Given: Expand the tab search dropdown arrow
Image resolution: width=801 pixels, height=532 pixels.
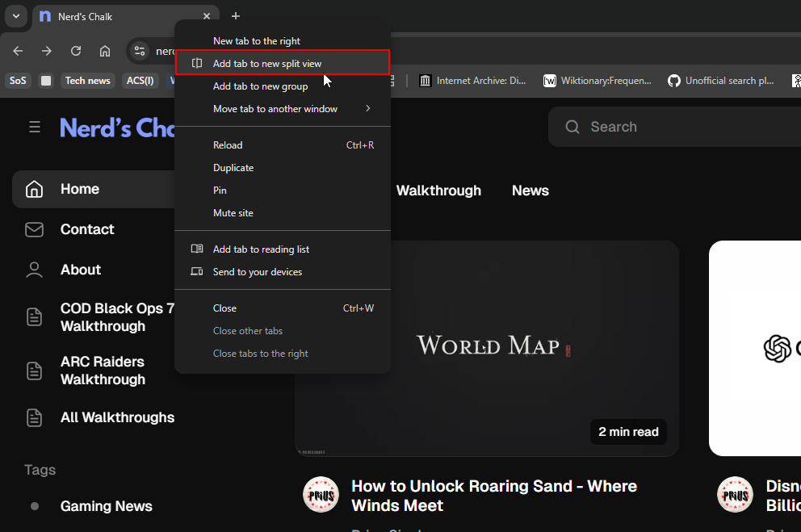Looking at the screenshot, I should click(x=15, y=16).
